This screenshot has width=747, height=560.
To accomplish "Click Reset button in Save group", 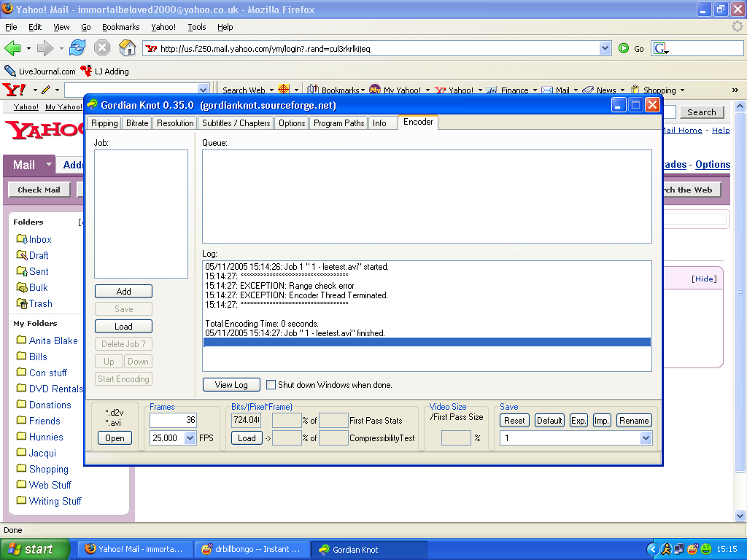I will click(514, 421).
